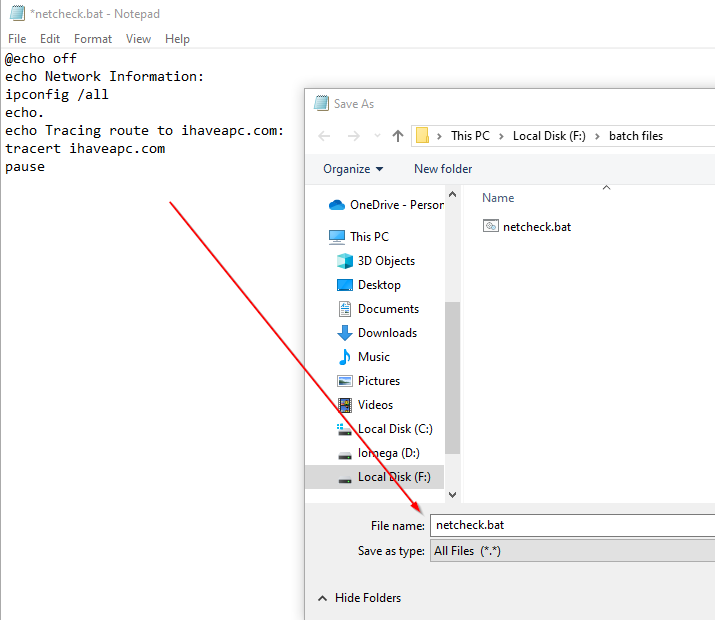Expand chevron after This PC breadcrumb
Viewport: 715px width, 620px height.
[501, 136]
